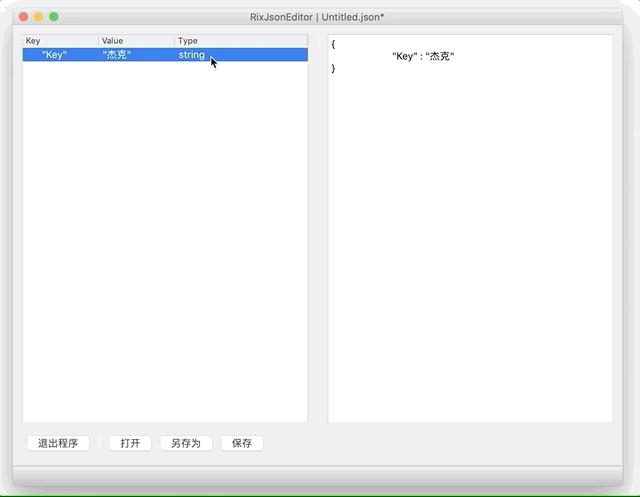Select the "杰克" value cell

tap(117, 55)
